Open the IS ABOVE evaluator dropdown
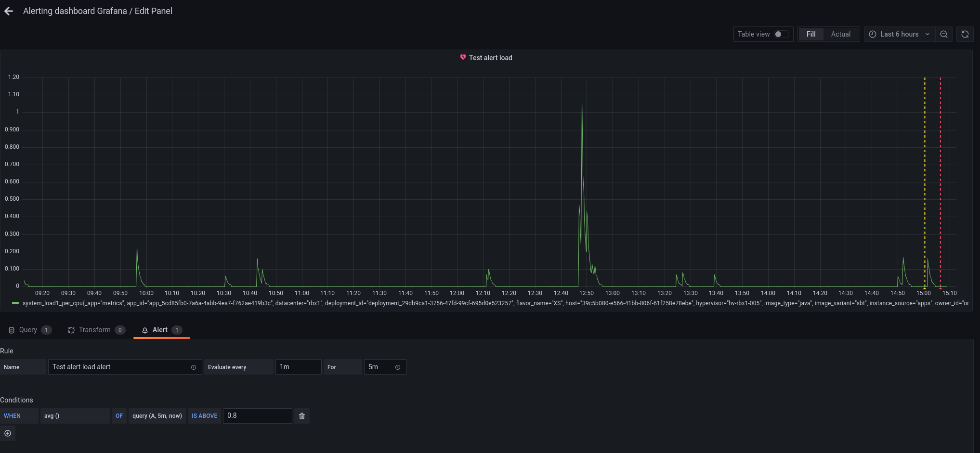Image resolution: width=980 pixels, height=453 pixels. click(x=204, y=416)
